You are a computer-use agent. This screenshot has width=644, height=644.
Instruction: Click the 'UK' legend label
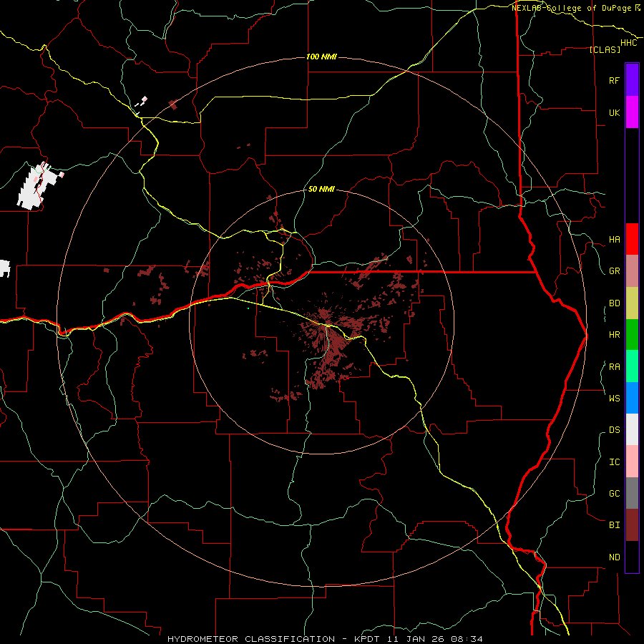614,112
